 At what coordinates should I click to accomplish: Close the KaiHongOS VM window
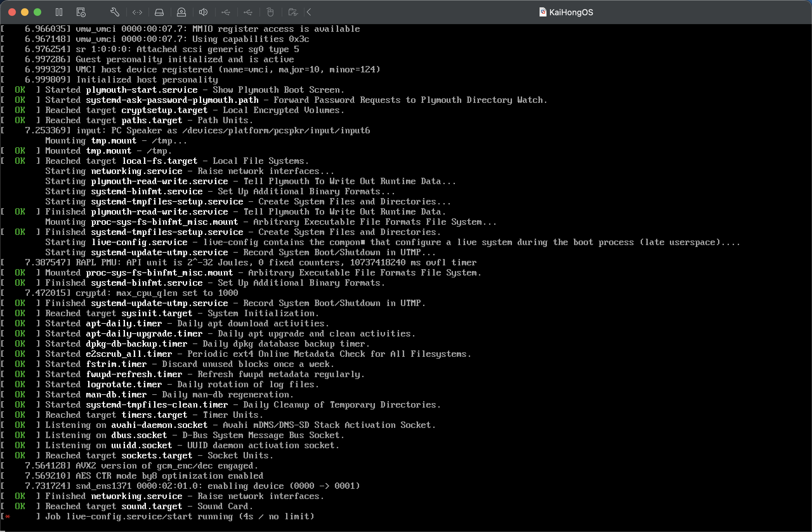coord(12,12)
